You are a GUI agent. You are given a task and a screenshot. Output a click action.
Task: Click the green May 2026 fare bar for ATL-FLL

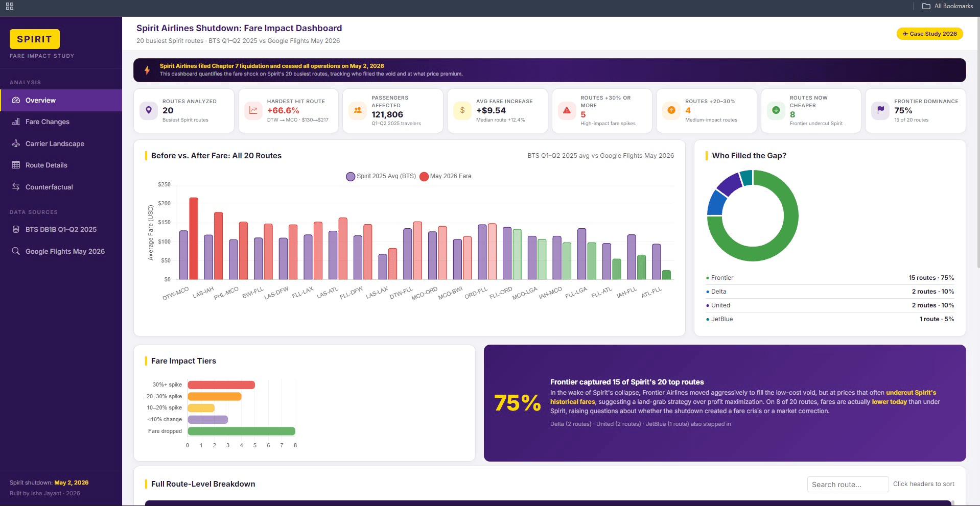(x=666, y=275)
